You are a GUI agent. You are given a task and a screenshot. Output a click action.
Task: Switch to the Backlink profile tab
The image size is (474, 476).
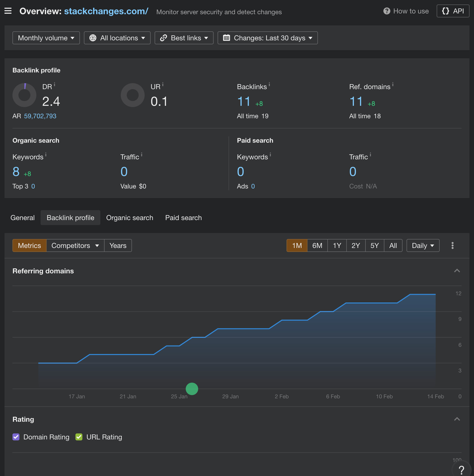click(x=70, y=218)
